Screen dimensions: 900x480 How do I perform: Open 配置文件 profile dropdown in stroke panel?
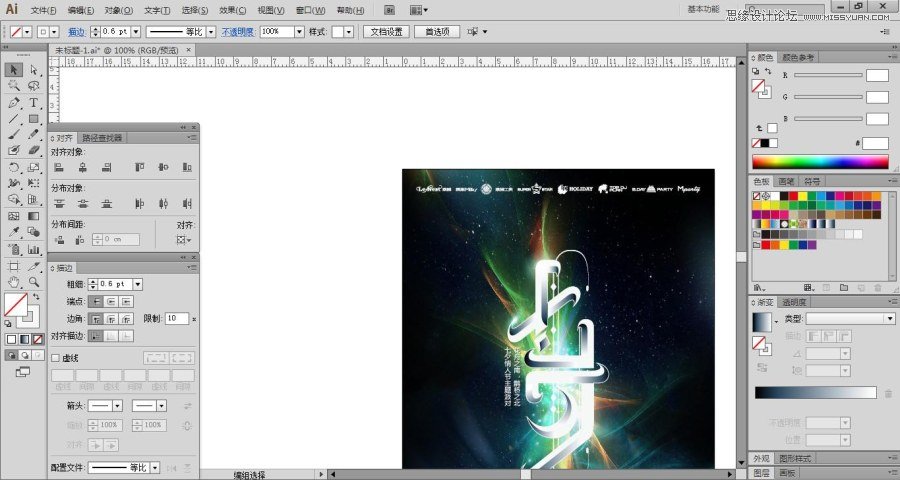[x=154, y=468]
